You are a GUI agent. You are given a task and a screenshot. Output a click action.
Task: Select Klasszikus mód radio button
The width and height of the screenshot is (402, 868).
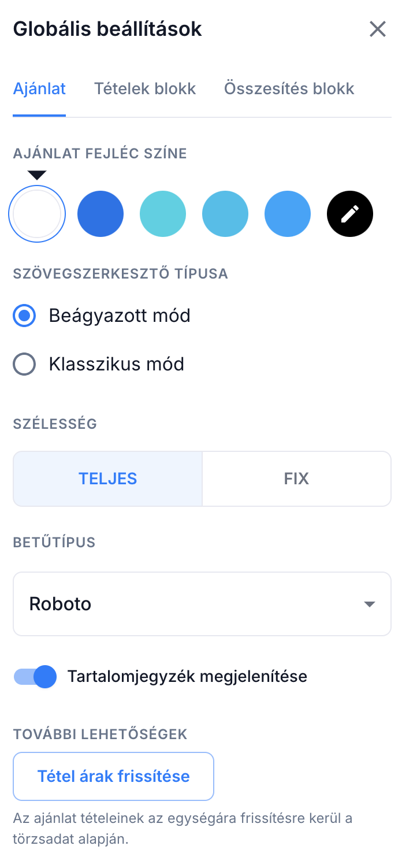pos(24,365)
